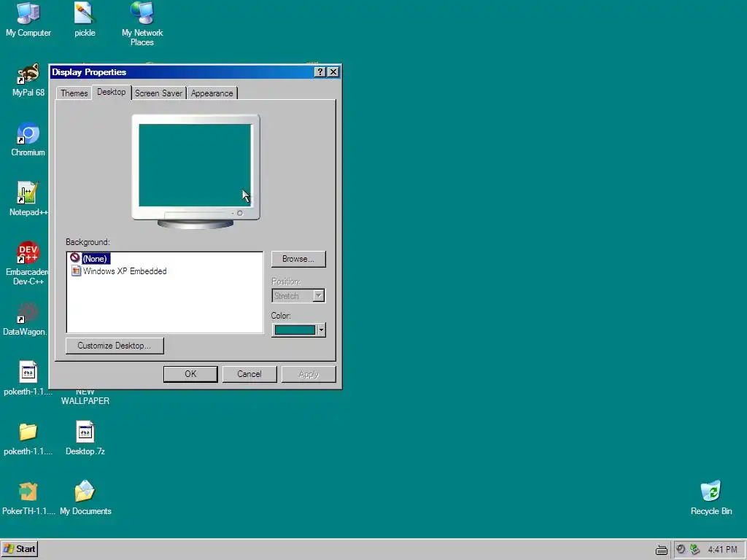Close the Display Properties dialog
The width and height of the screenshot is (747, 560).
(x=333, y=72)
